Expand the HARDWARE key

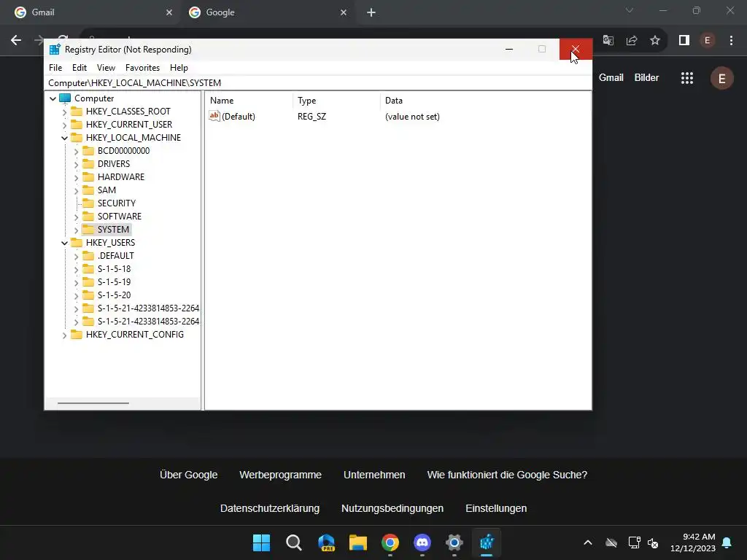[x=76, y=178]
